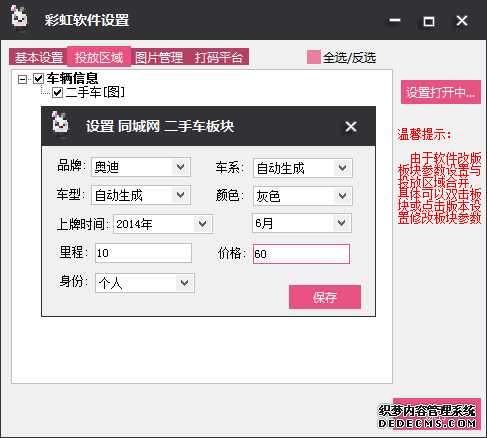Expand the 身份 dropdown showing 个人
This screenshot has height=438, width=487.
pyautogui.click(x=145, y=283)
